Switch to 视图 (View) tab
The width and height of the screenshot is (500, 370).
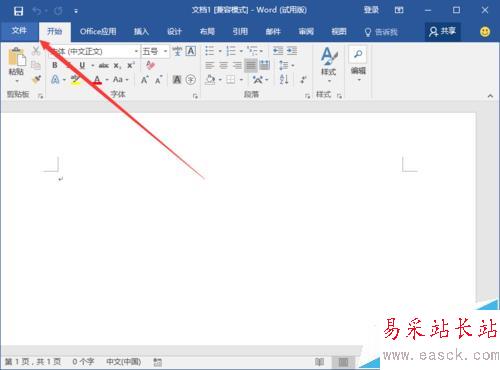tap(339, 32)
